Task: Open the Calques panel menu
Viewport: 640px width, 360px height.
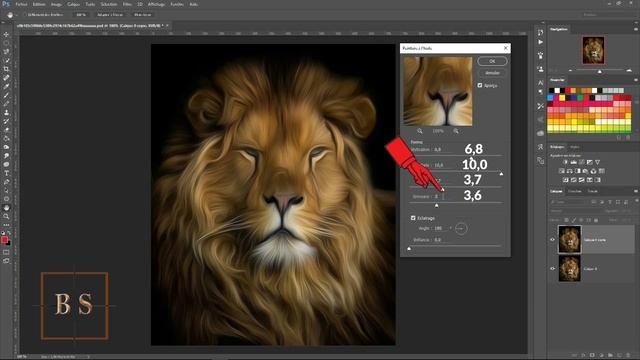Action: click(x=636, y=191)
